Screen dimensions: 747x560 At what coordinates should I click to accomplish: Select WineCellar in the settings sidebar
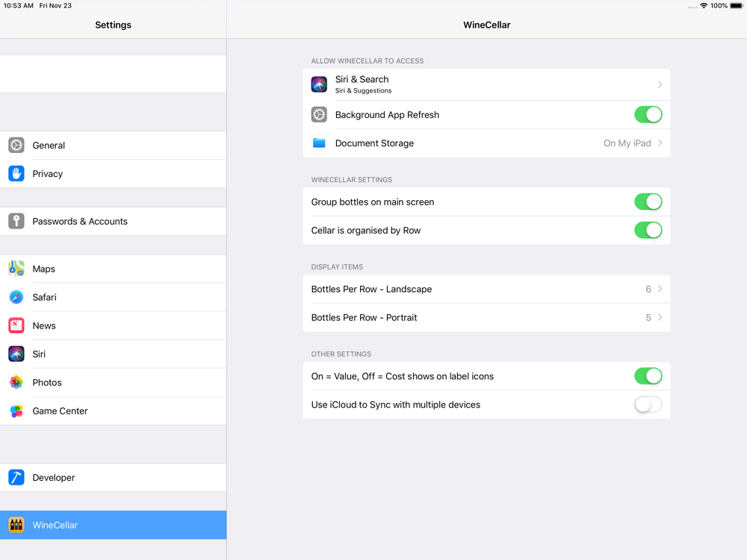pyautogui.click(x=114, y=525)
